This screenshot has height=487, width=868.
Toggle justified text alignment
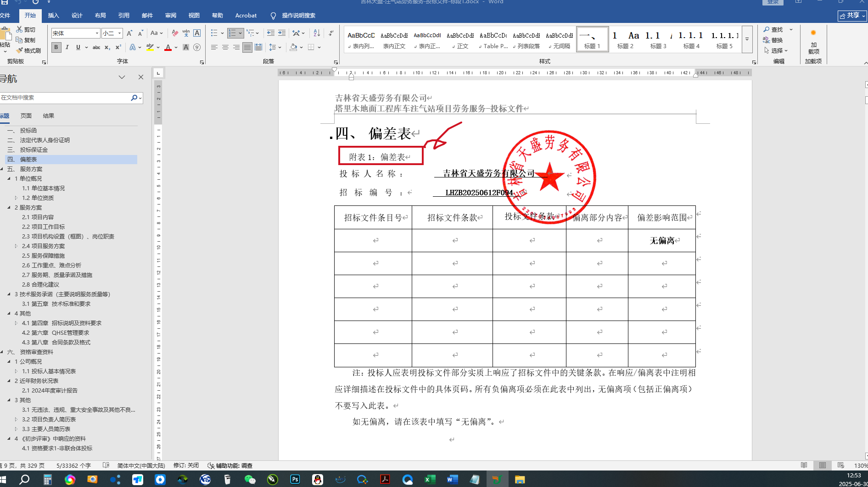click(x=247, y=47)
